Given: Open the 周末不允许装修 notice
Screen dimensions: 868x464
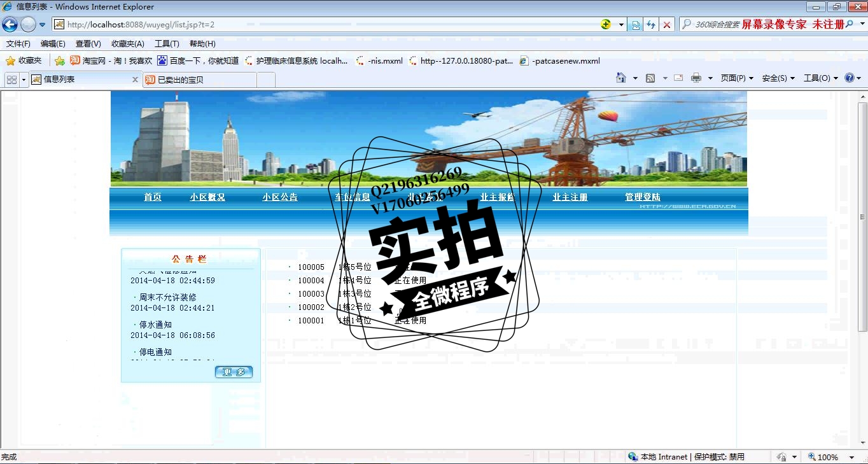Looking at the screenshot, I should pyautogui.click(x=167, y=297).
